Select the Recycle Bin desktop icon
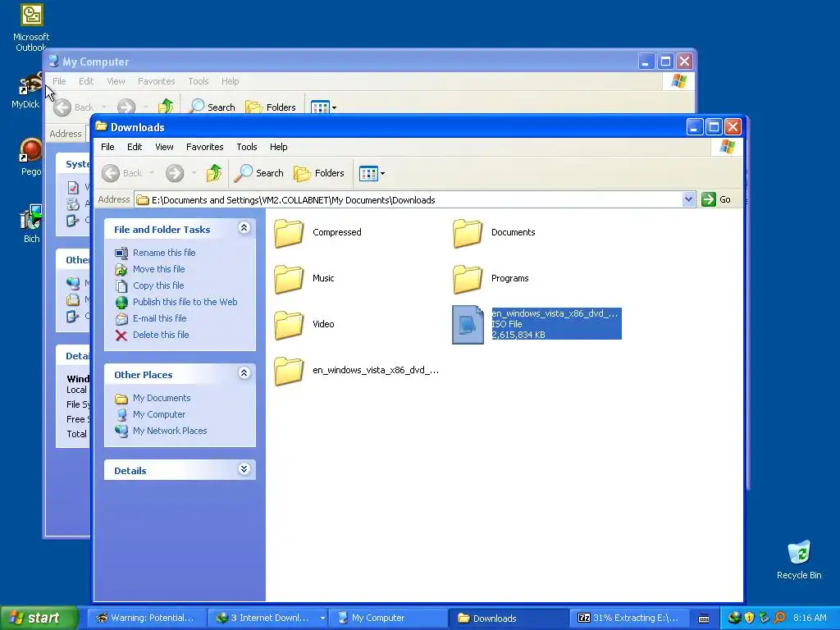The image size is (840, 630). pos(799,559)
